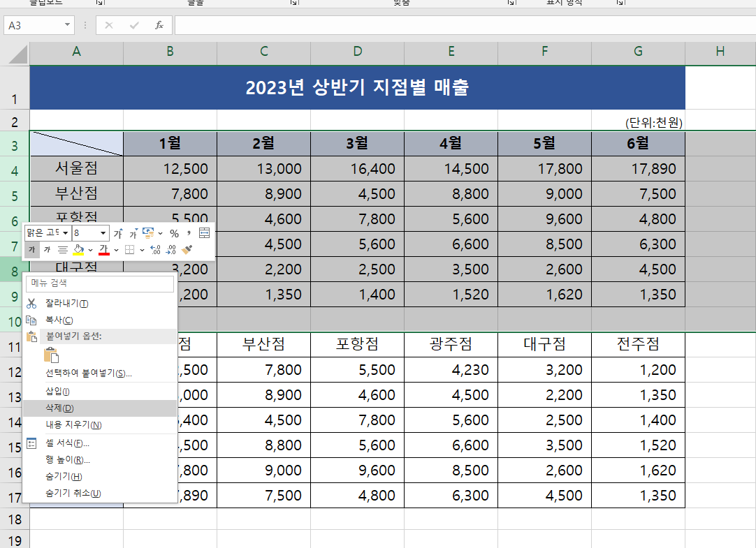756x548 pixels.
Task: Expand the Borders dropdown arrow
Action: coord(142,250)
